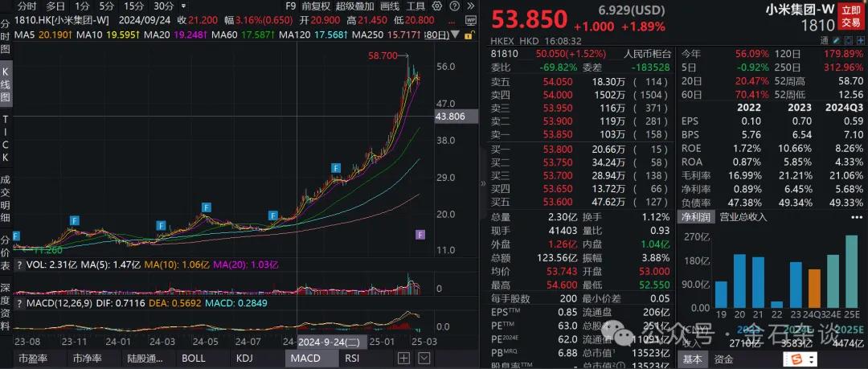The height and width of the screenshot is (369, 868).
Task: Open the chart settings gear icon
Action: [437, 6]
